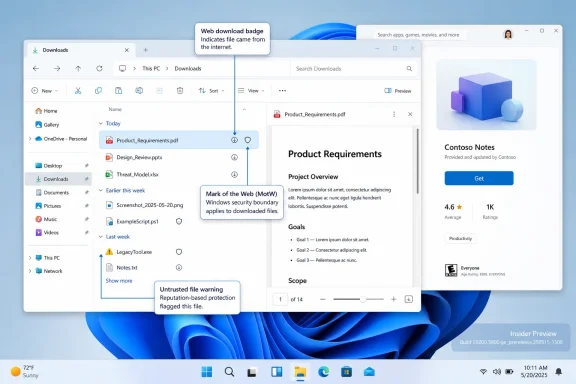Click This PC in the address breadcrumb

151,69
